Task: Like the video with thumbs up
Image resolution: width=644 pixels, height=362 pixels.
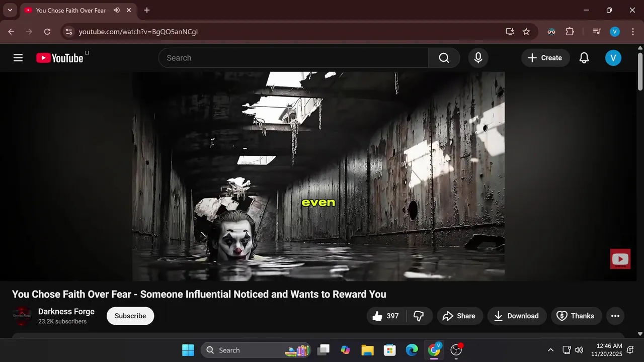Action: click(386, 316)
